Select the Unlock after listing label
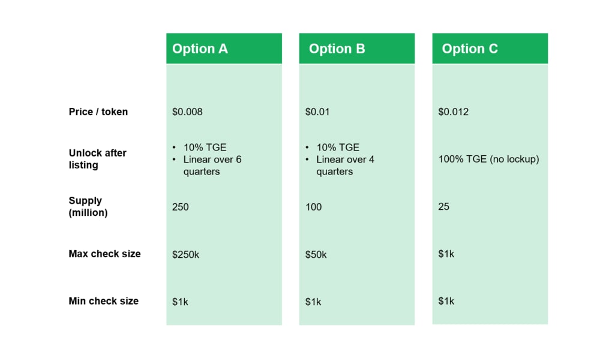Image resolution: width=600 pixels, height=364 pixels. [x=98, y=159]
